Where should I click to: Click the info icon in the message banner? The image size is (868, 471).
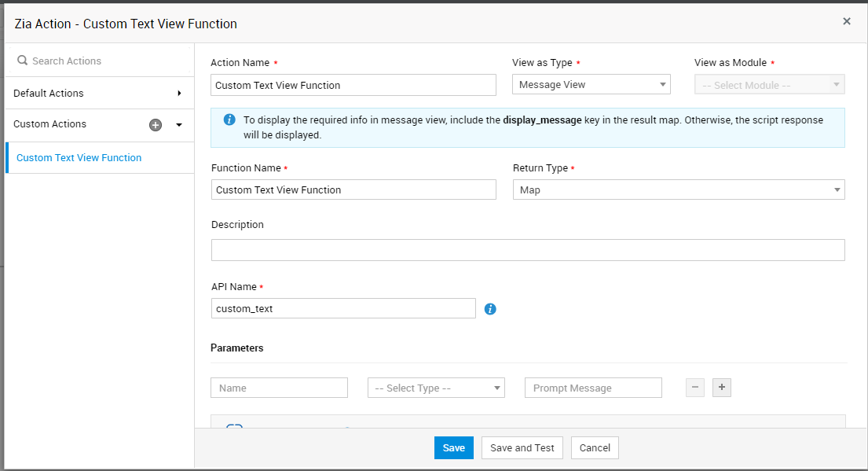click(x=229, y=120)
